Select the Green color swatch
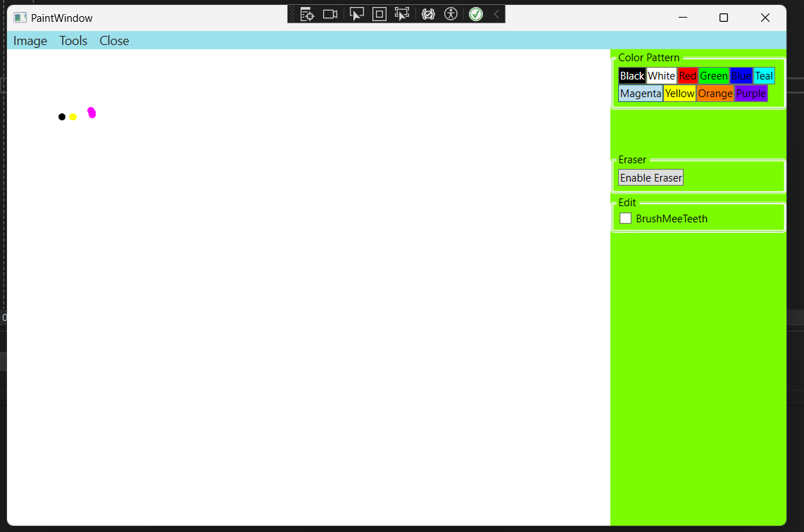Viewport: 804px width, 532px height. point(713,76)
